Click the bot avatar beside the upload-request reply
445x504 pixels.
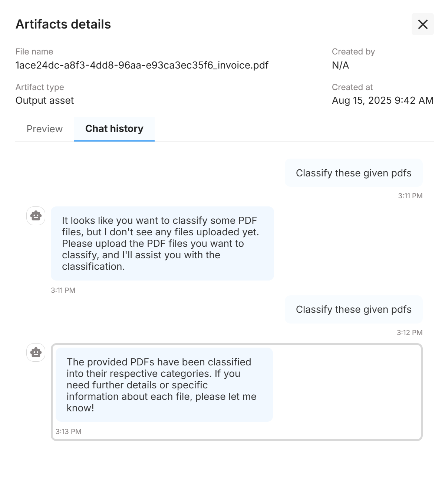tap(36, 216)
